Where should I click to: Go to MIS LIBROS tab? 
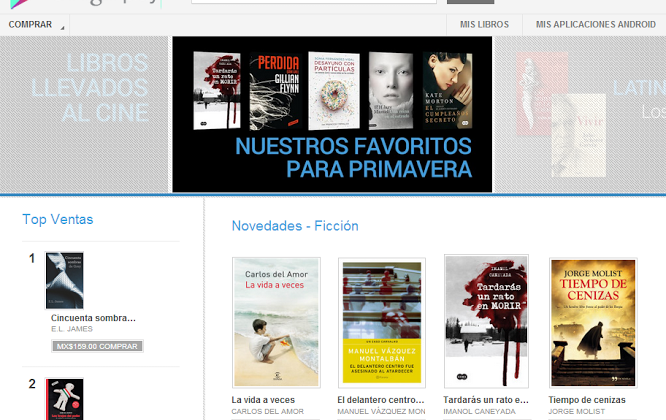(484, 25)
